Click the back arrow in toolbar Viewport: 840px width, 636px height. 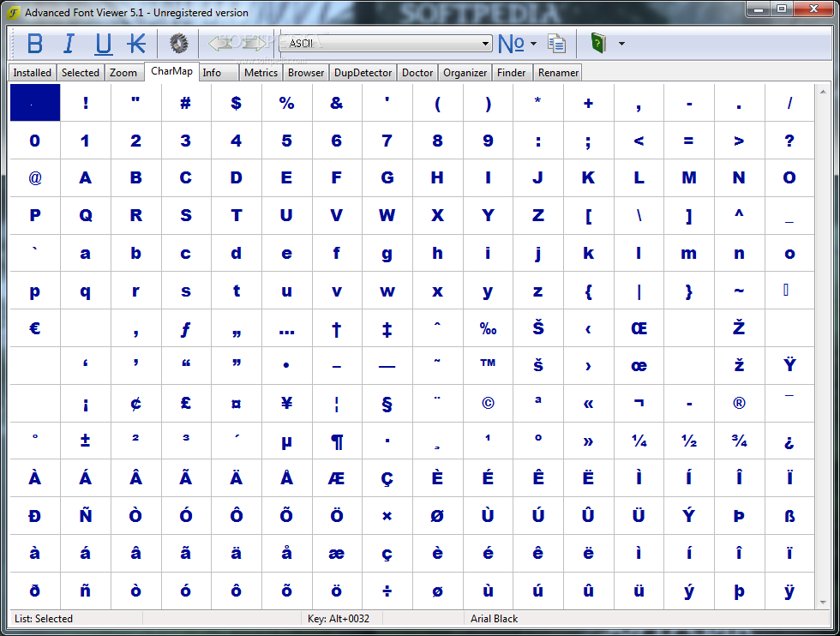coord(221,43)
